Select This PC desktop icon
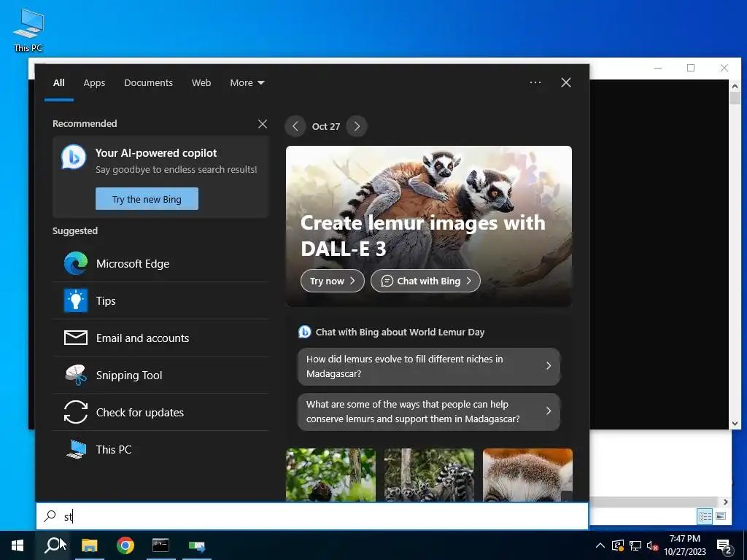 [28, 31]
